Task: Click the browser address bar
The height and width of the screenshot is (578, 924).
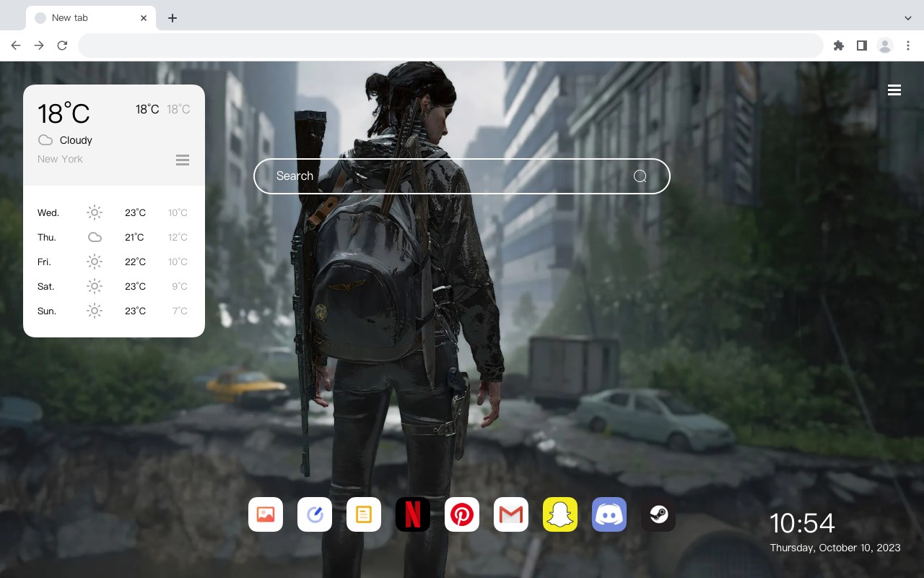Action: 450,46
